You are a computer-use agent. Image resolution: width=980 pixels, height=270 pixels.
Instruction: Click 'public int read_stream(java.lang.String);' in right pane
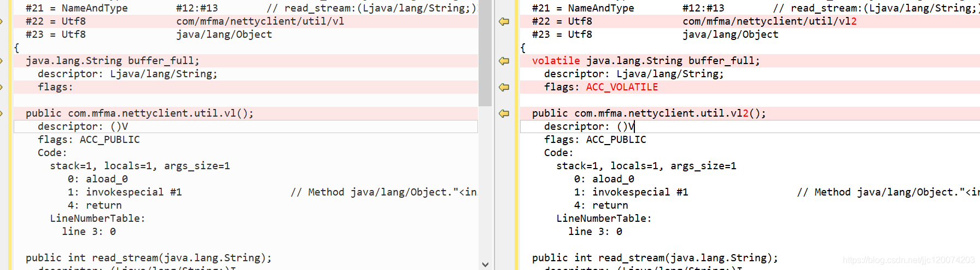[655, 258]
